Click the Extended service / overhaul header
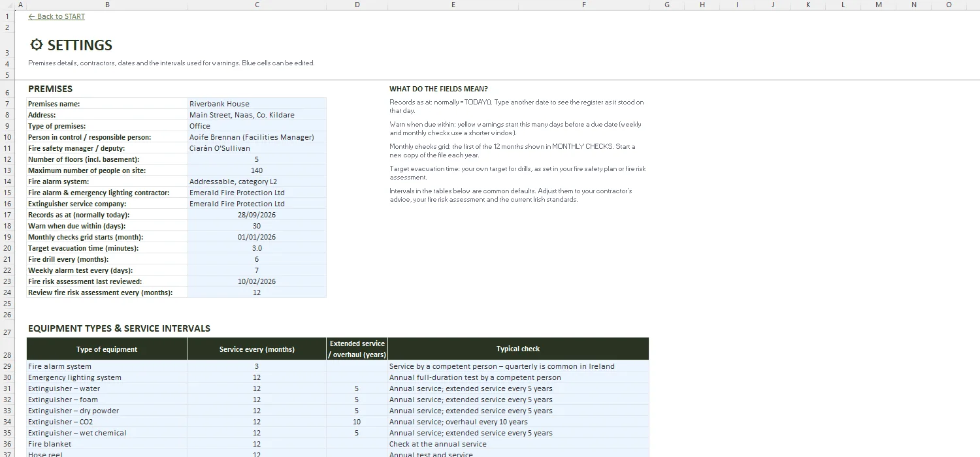This screenshot has height=457, width=980. pyautogui.click(x=357, y=349)
